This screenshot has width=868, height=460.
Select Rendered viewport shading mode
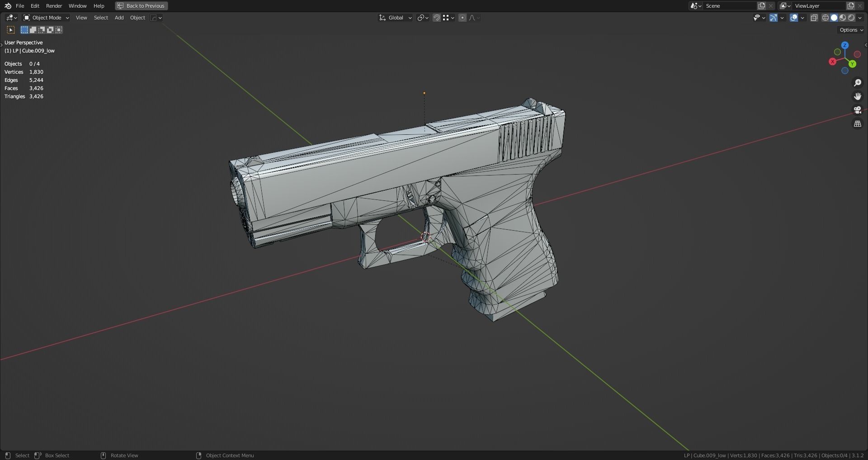tap(852, 18)
